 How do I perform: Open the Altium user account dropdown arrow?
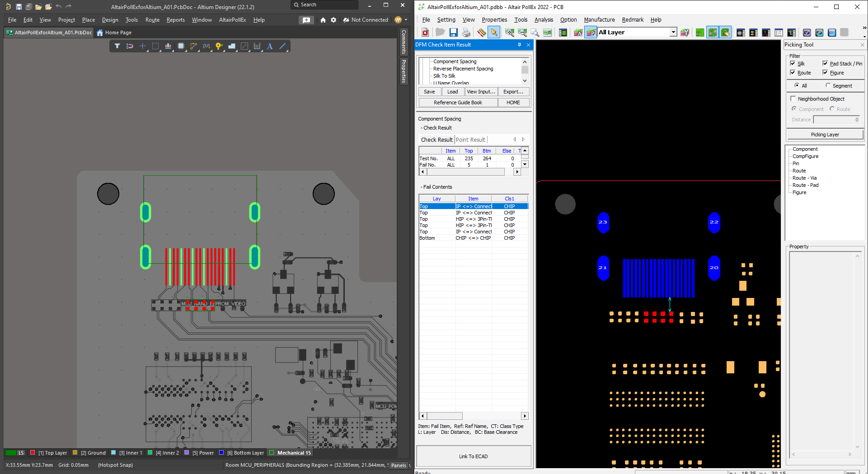coord(406,20)
